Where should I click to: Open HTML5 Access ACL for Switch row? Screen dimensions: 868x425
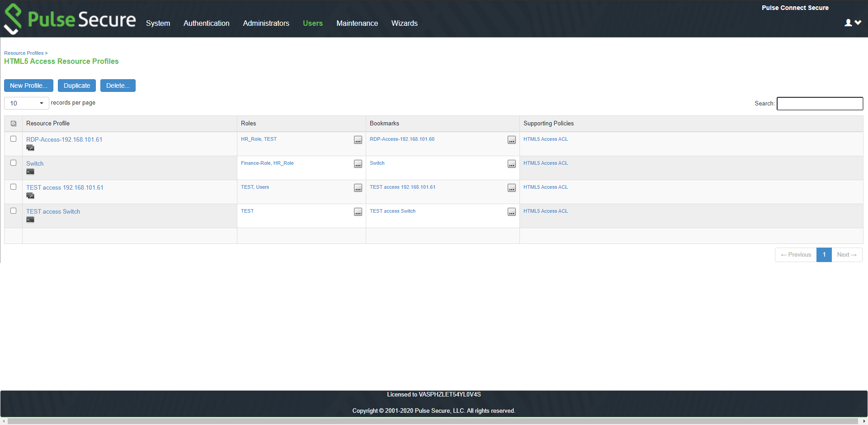(x=546, y=163)
